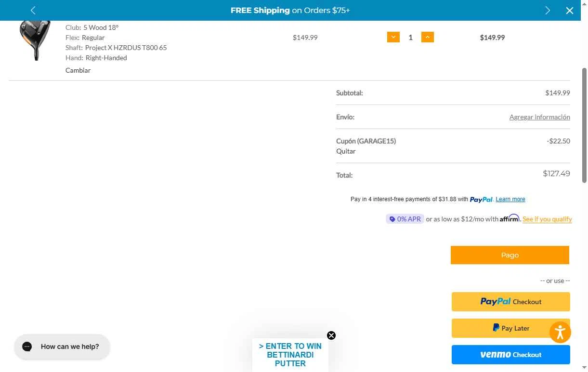The height and width of the screenshot is (372, 588).
Task: Click the orange Pago checkout button
Action: pos(510,255)
